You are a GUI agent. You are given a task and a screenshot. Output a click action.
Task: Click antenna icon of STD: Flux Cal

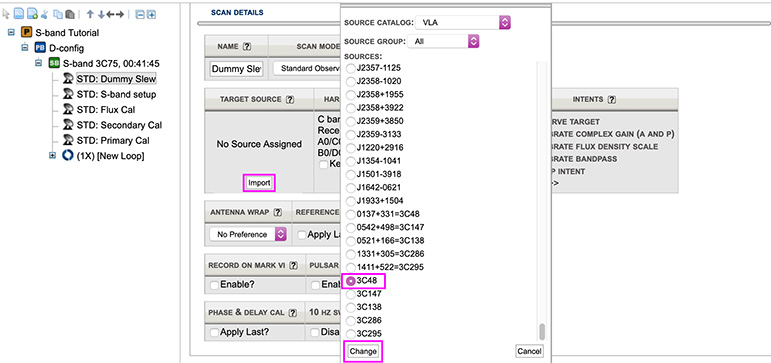(x=68, y=110)
